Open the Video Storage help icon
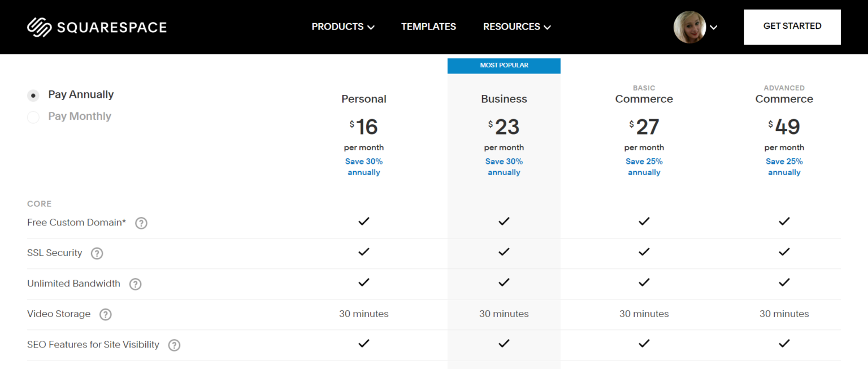 click(105, 314)
